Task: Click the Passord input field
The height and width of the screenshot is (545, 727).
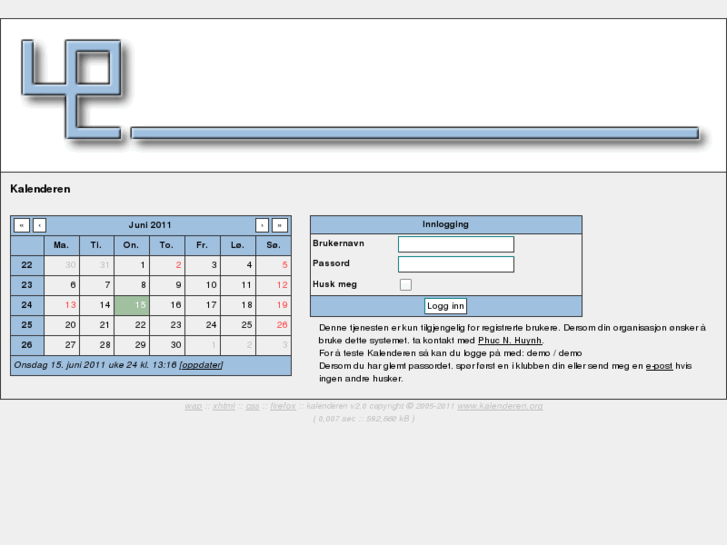Action: pyautogui.click(x=456, y=264)
